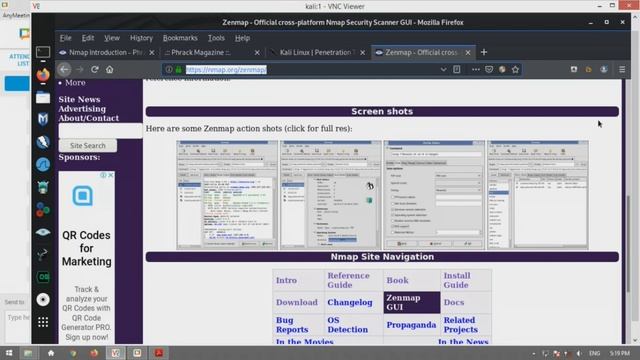
Task: Open the Site News link
Action: tap(79, 99)
